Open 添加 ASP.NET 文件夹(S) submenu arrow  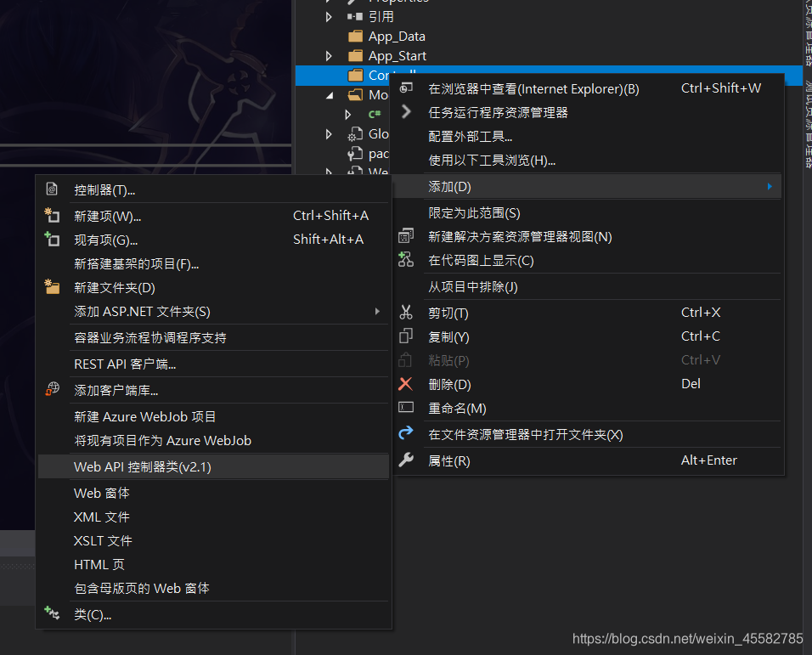click(377, 311)
